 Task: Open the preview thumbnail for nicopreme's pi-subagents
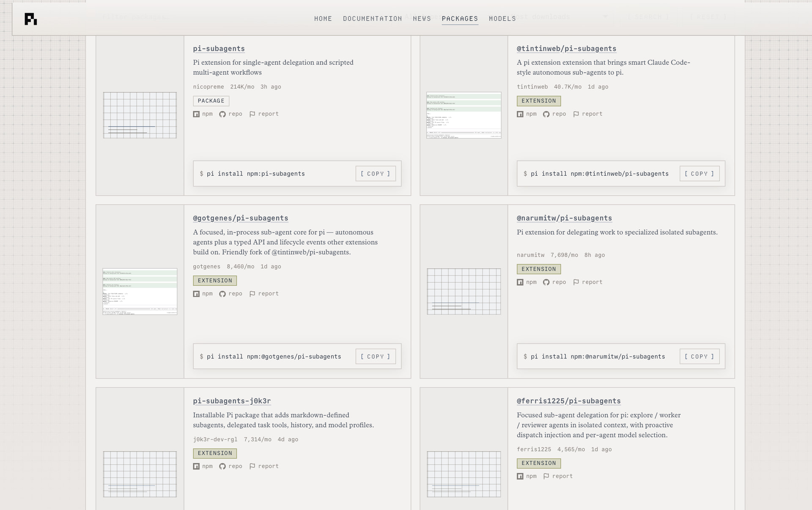tap(140, 115)
